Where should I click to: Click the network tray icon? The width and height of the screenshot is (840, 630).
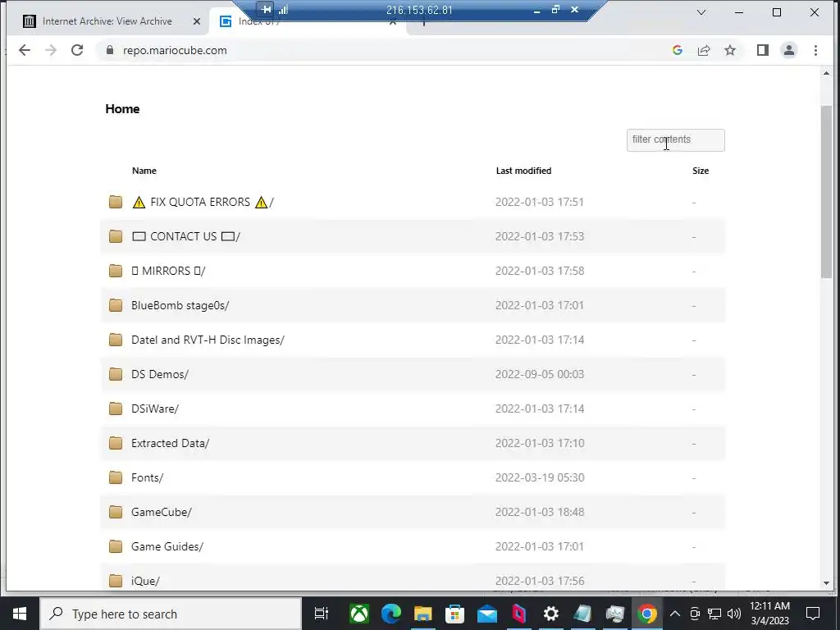[714, 614]
